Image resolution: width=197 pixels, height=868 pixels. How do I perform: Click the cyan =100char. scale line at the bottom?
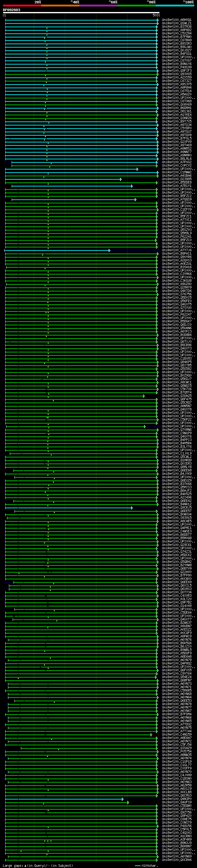(x=138, y=866)
